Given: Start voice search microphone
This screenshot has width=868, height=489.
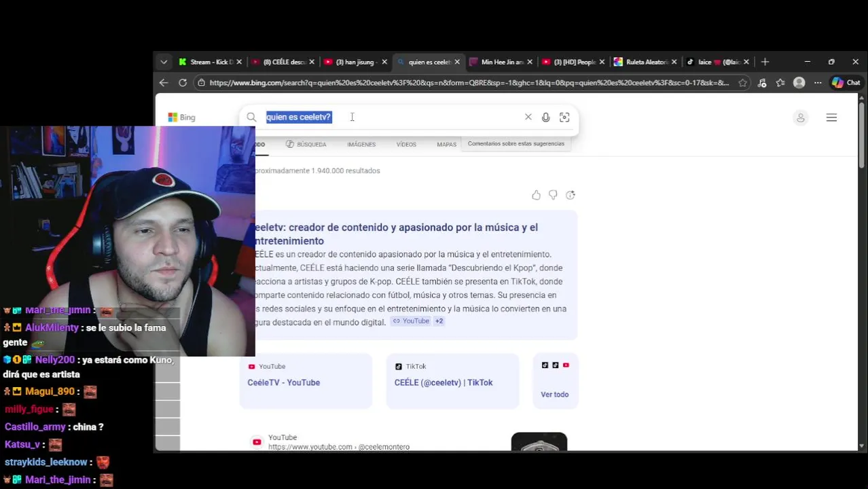Looking at the screenshot, I should [x=546, y=117].
